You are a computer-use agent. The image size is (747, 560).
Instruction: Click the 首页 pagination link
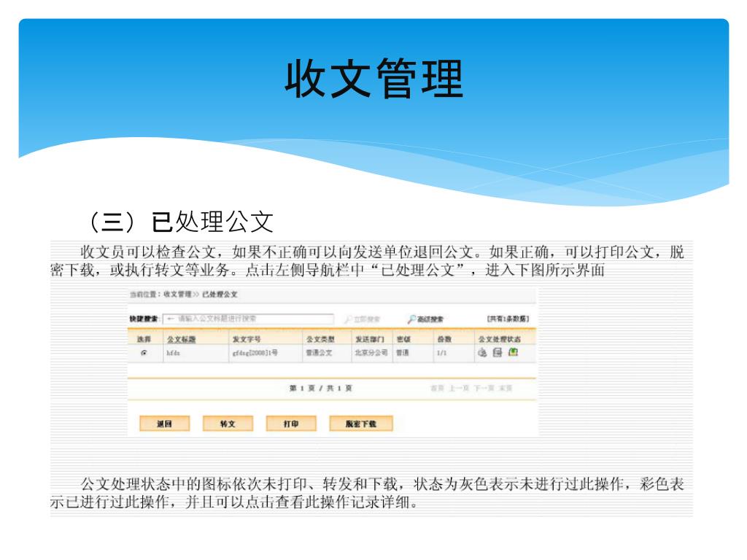point(437,388)
